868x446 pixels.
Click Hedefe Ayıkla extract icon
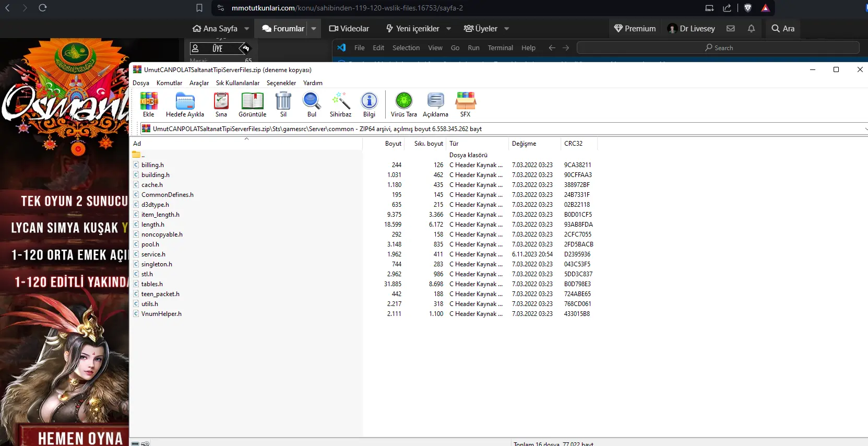185,101
